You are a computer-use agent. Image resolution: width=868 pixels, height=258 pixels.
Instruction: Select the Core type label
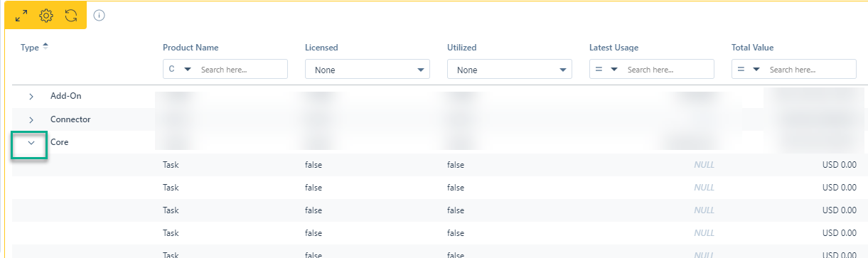coord(60,142)
